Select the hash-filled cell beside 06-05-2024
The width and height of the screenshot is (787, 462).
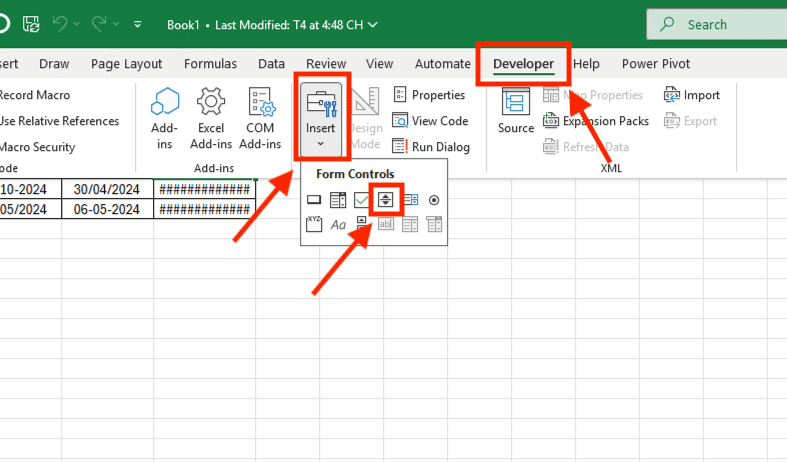pyautogui.click(x=204, y=209)
